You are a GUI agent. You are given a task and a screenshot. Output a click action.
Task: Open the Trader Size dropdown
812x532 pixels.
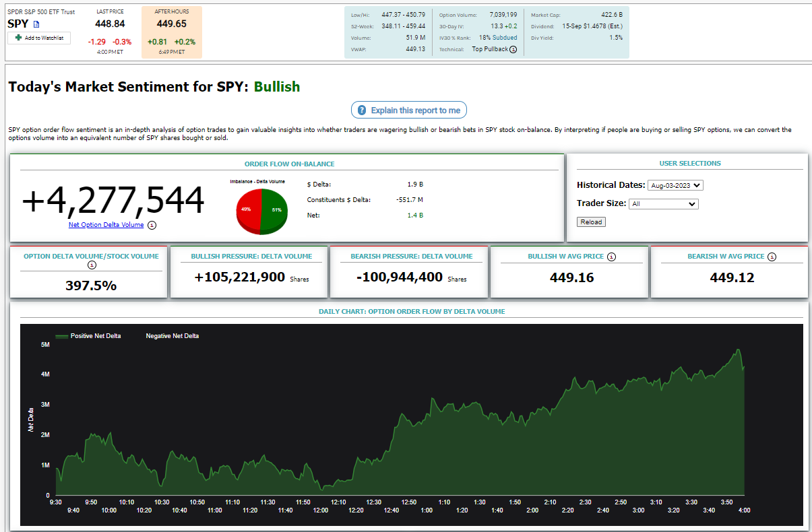(664, 204)
